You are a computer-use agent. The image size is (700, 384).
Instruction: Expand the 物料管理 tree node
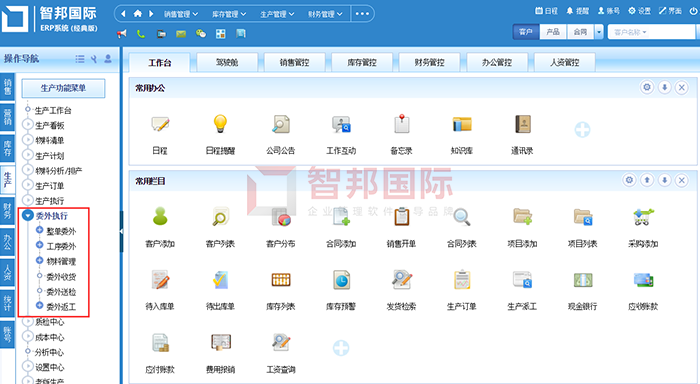(39, 260)
